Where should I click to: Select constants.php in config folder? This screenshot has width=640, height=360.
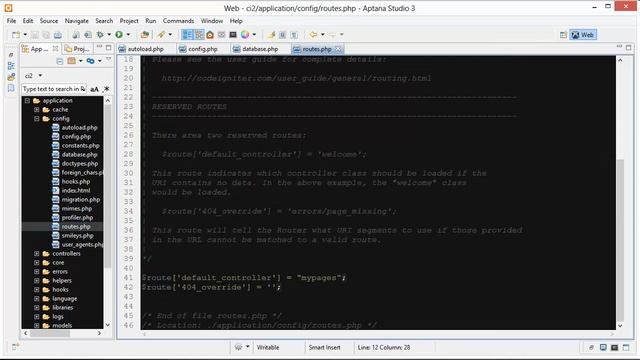[x=80, y=145]
